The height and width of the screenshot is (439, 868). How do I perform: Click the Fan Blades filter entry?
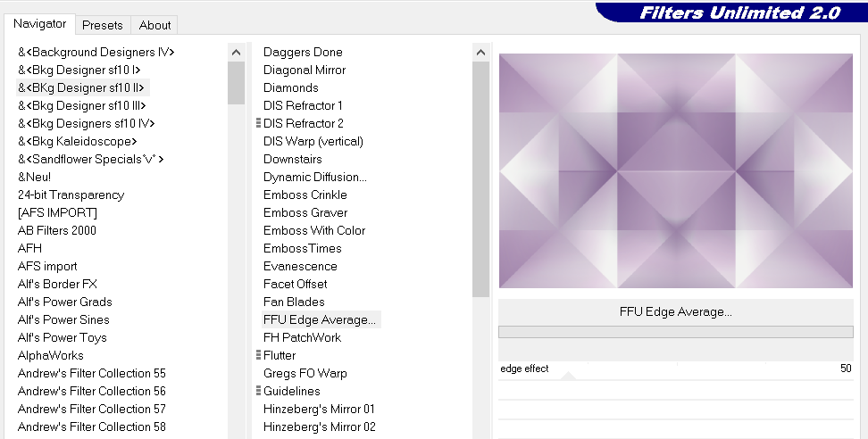[x=294, y=302]
